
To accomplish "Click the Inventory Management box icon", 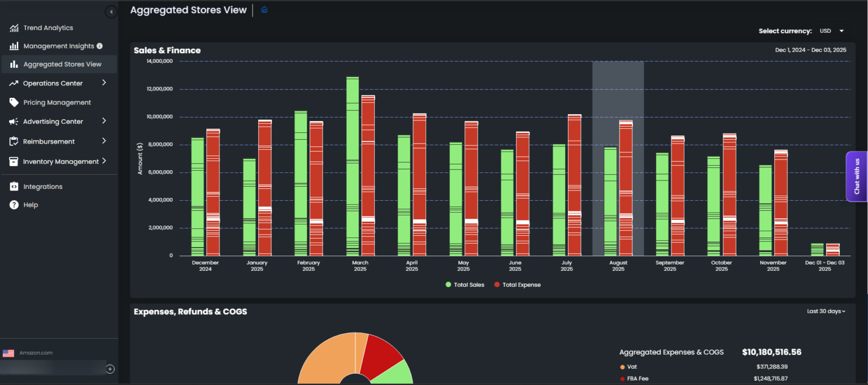I will tap(14, 162).
